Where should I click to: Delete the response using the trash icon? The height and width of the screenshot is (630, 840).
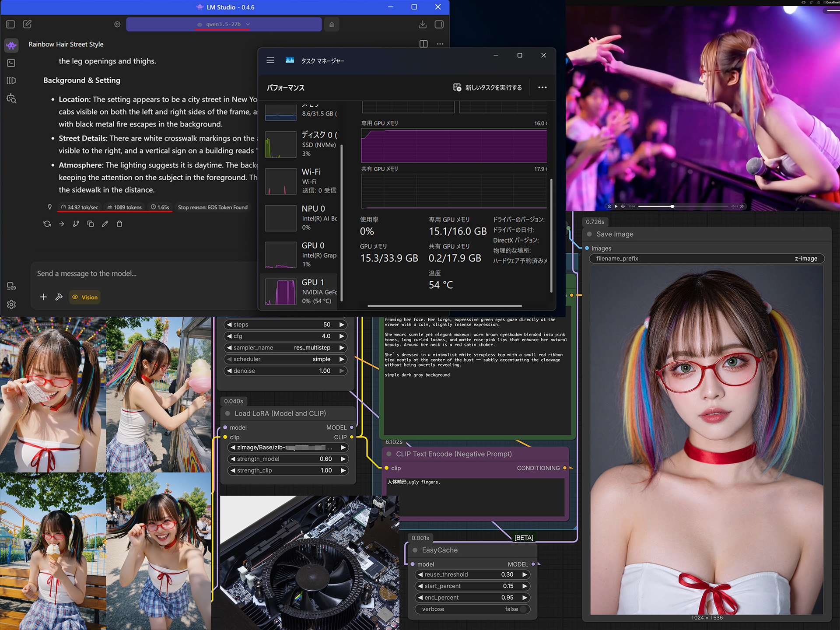pos(119,224)
